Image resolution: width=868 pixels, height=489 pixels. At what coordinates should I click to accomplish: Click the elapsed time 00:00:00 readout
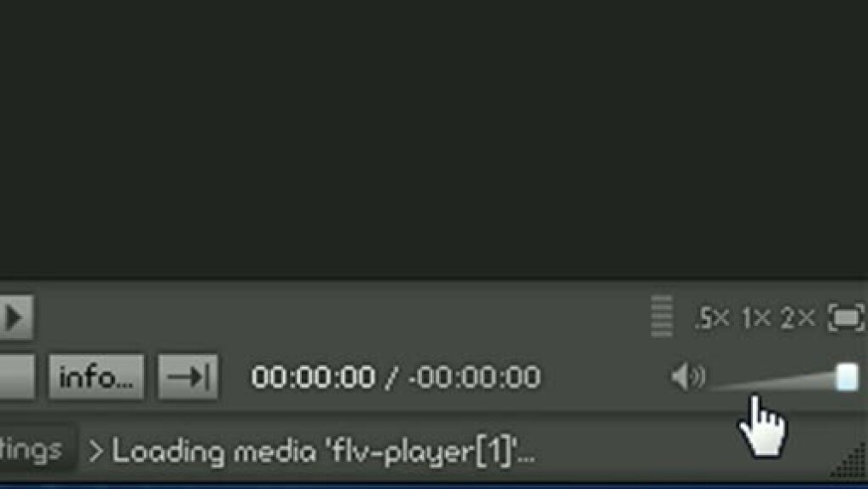pyautogui.click(x=313, y=377)
